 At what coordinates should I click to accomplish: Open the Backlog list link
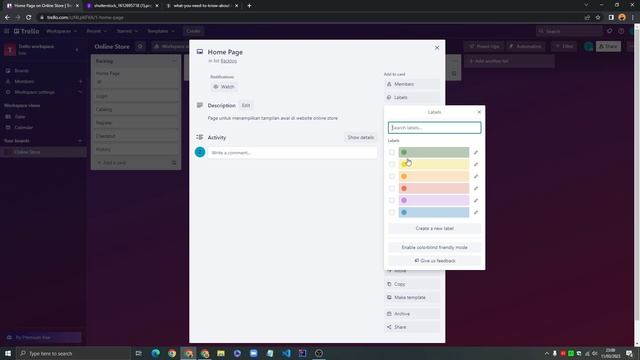tap(229, 61)
